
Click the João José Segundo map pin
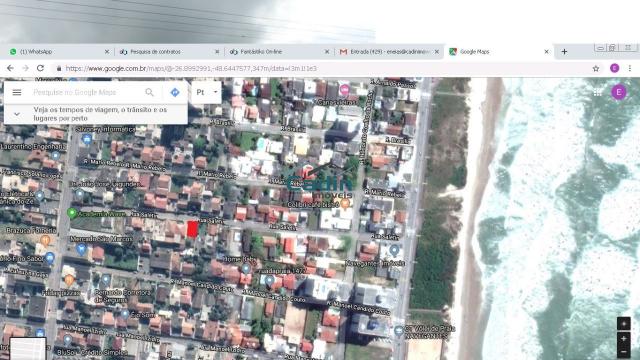(80, 194)
